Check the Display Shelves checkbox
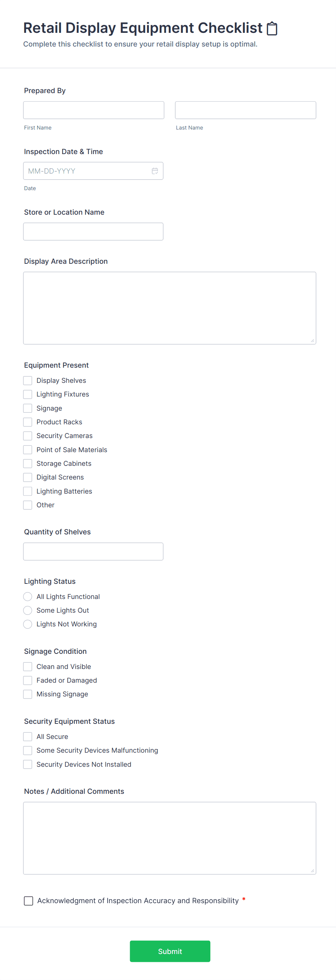This screenshot has height=980, width=336. pos(28,380)
